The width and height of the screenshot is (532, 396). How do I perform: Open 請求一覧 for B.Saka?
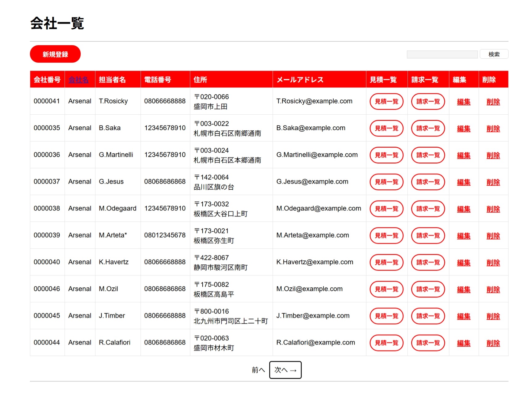click(x=428, y=128)
